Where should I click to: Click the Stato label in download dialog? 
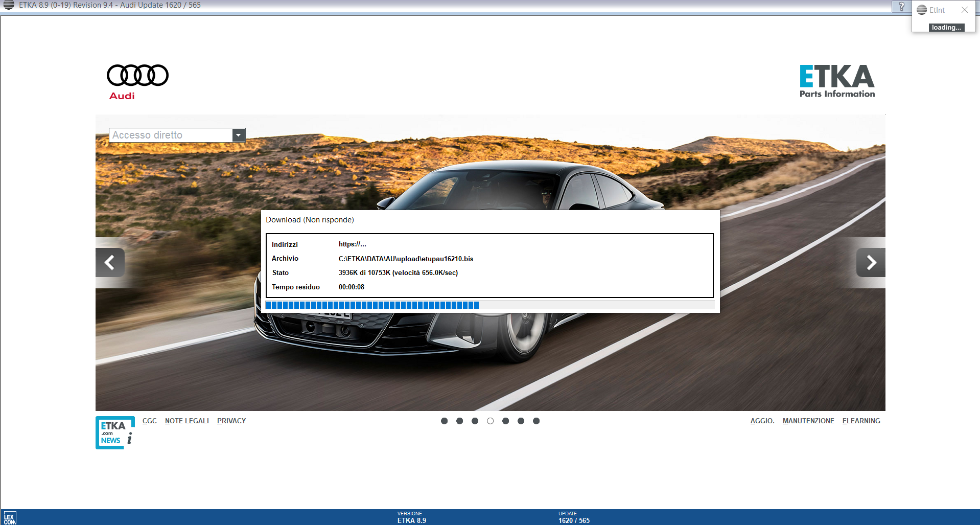[x=281, y=272]
